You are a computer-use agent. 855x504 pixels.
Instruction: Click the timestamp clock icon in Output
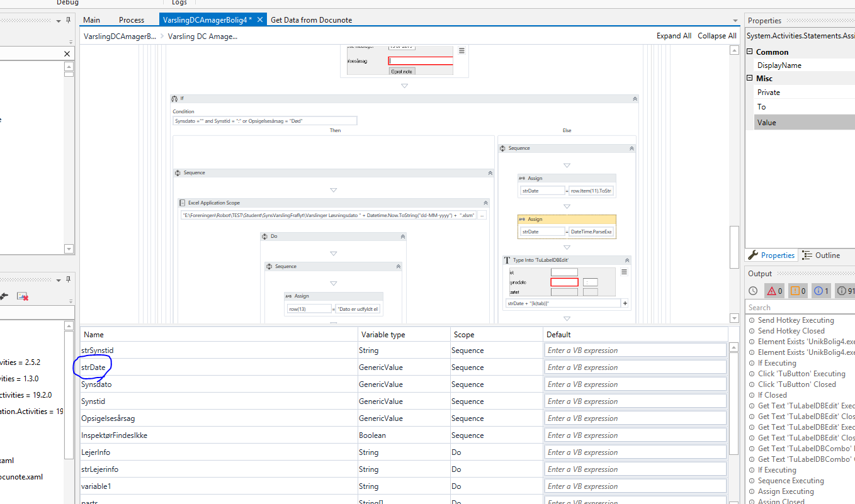point(753,291)
